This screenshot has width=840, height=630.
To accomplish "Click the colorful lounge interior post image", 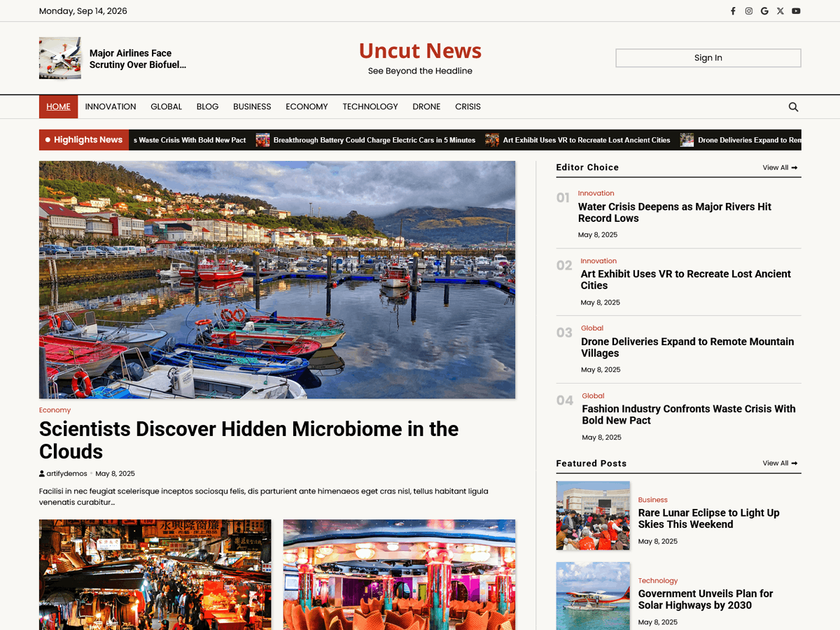I will click(399, 575).
